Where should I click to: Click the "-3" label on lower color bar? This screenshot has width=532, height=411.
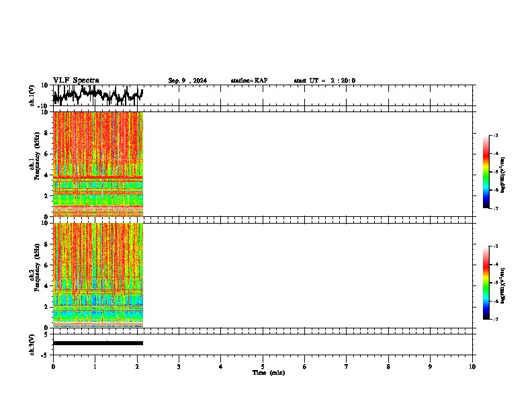[x=495, y=246]
